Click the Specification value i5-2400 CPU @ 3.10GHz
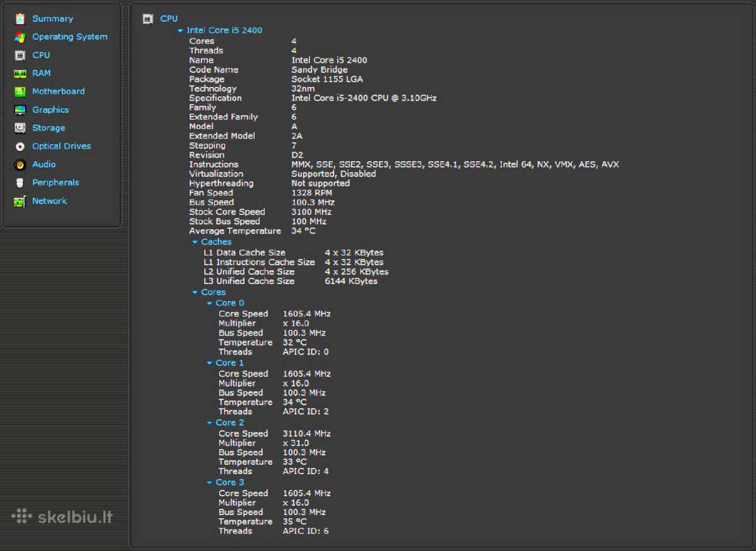The height and width of the screenshot is (551, 756). click(364, 98)
